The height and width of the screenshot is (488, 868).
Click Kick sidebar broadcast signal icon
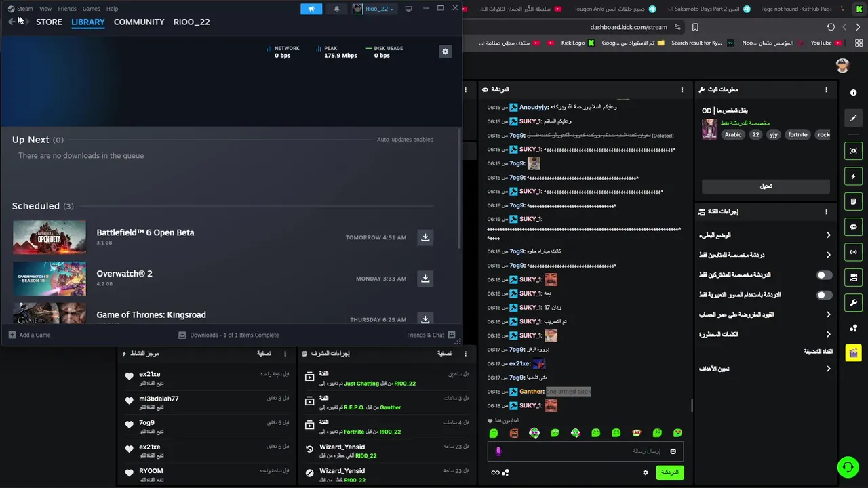[853, 252]
